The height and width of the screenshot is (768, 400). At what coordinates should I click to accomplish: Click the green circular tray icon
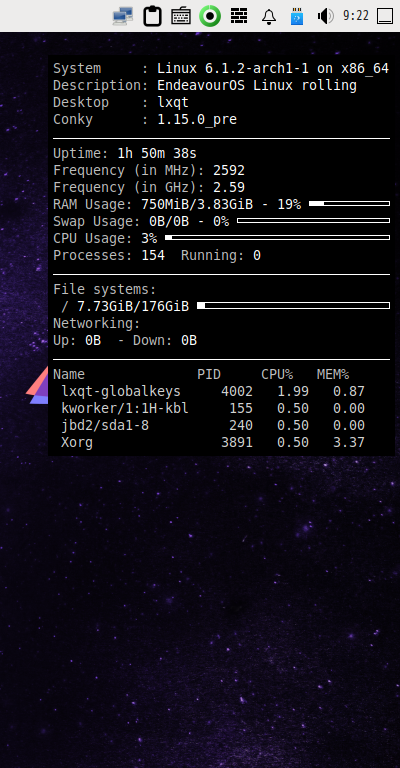210,16
